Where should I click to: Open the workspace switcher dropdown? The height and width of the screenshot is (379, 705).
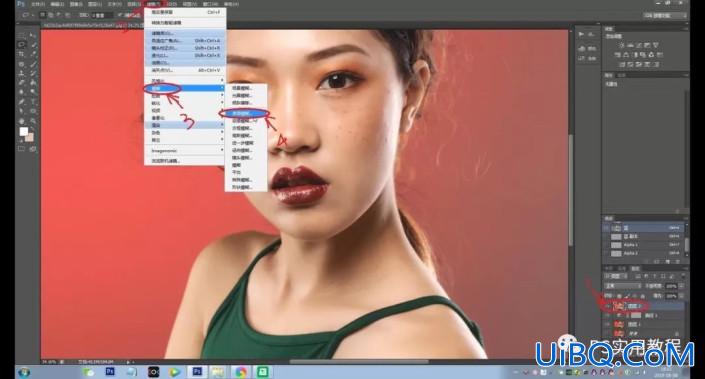[x=665, y=15]
